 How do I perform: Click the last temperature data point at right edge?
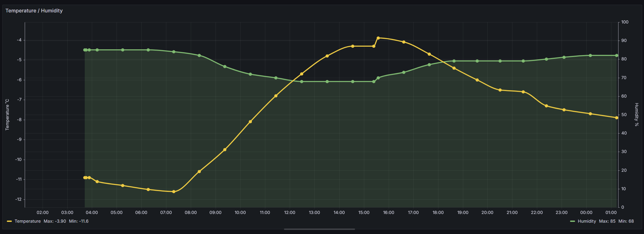(x=617, y=118)
